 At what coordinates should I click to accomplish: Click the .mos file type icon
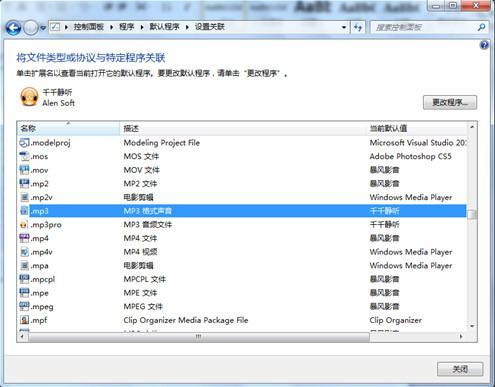24,156
